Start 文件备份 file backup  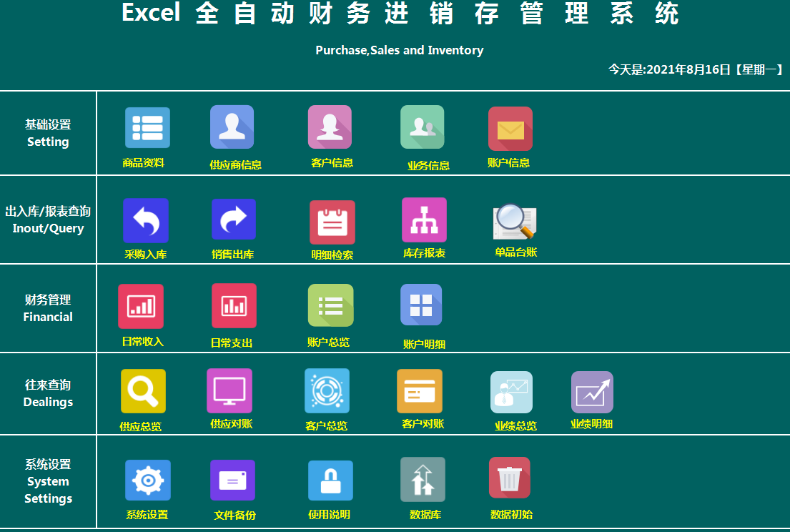232,480
